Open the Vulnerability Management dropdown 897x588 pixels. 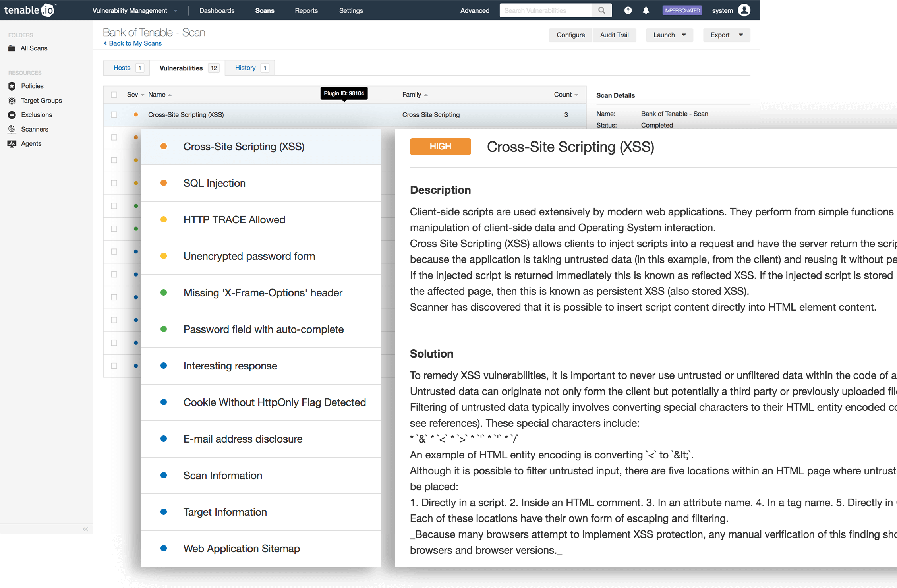(135, 10)
